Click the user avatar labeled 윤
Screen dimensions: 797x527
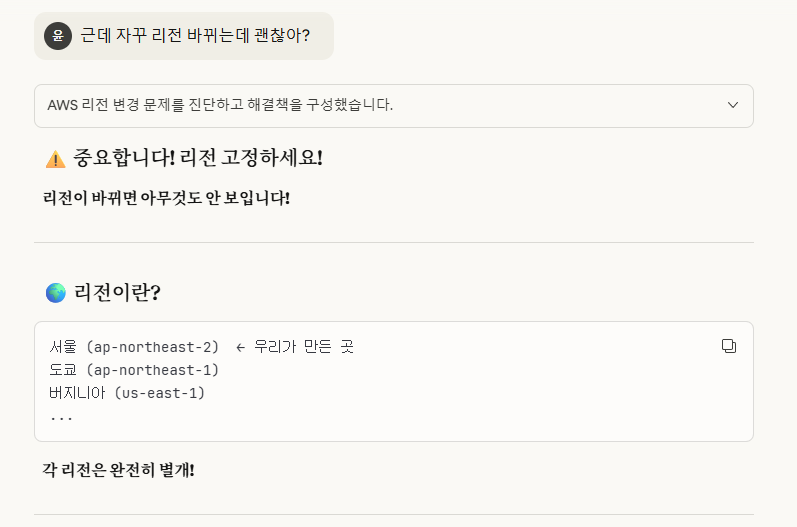[58, 35]
